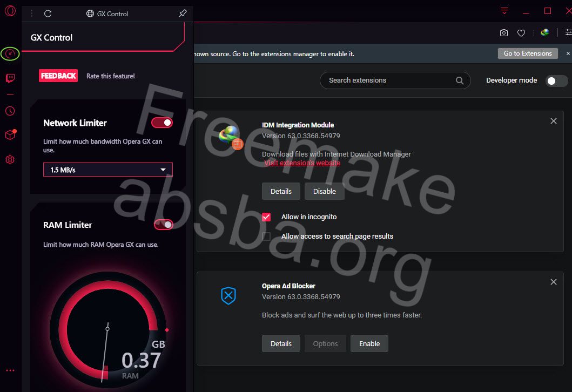Image resolution: width=572 pixels, height=392 pixels.
Task: Open tabs menu icon in title bar
Action: (504, 11)
